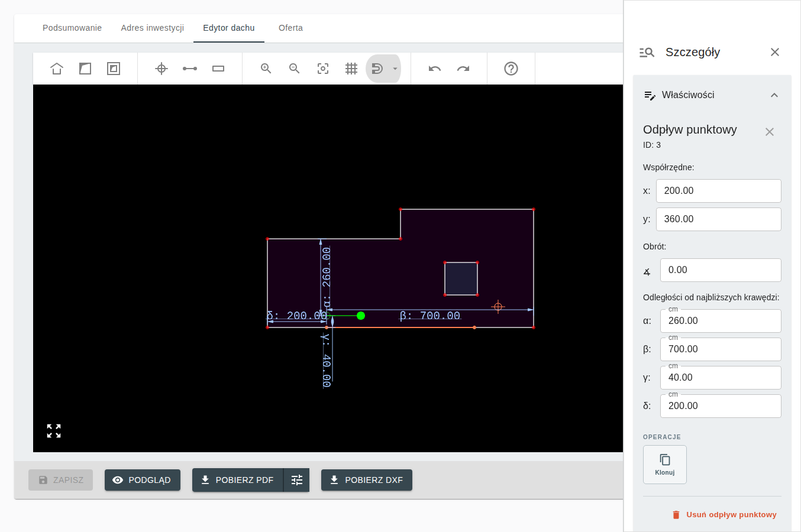Redo the last undone edit
This screenshot has width=801, height=532.
pos(463,69)
